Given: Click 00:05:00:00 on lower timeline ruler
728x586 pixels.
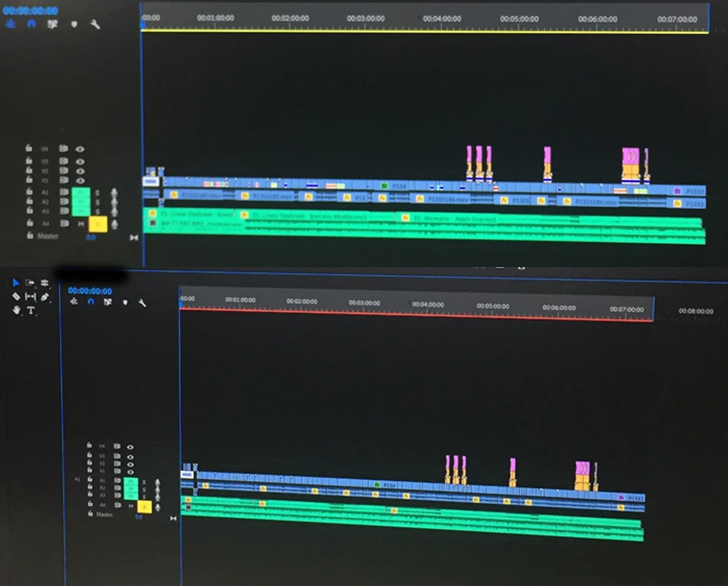Looking at the screenshot, I should 493,306.
